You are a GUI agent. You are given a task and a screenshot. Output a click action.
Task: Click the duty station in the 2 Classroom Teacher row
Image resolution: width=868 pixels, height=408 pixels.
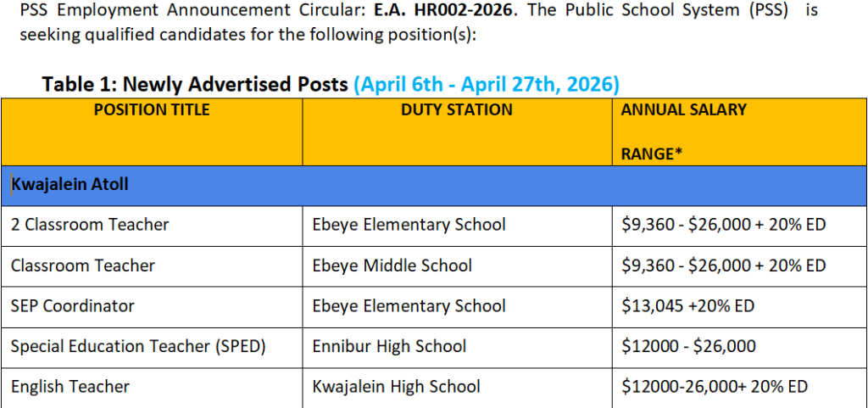(409, 225)
